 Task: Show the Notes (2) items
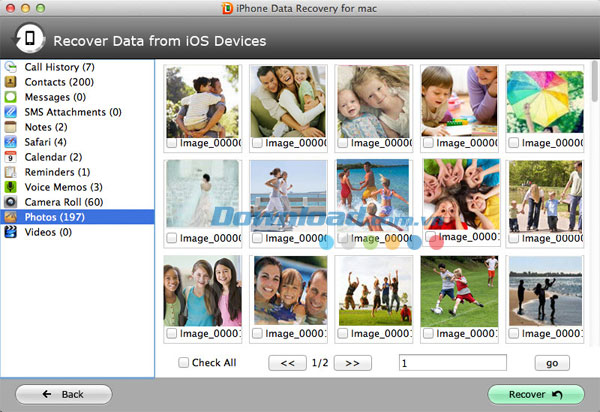point(77,127)
